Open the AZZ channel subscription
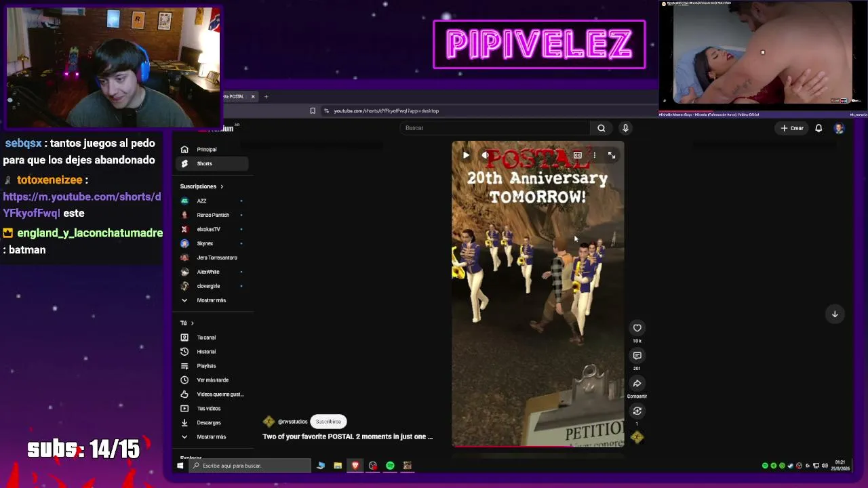 [x=214, y=201]
